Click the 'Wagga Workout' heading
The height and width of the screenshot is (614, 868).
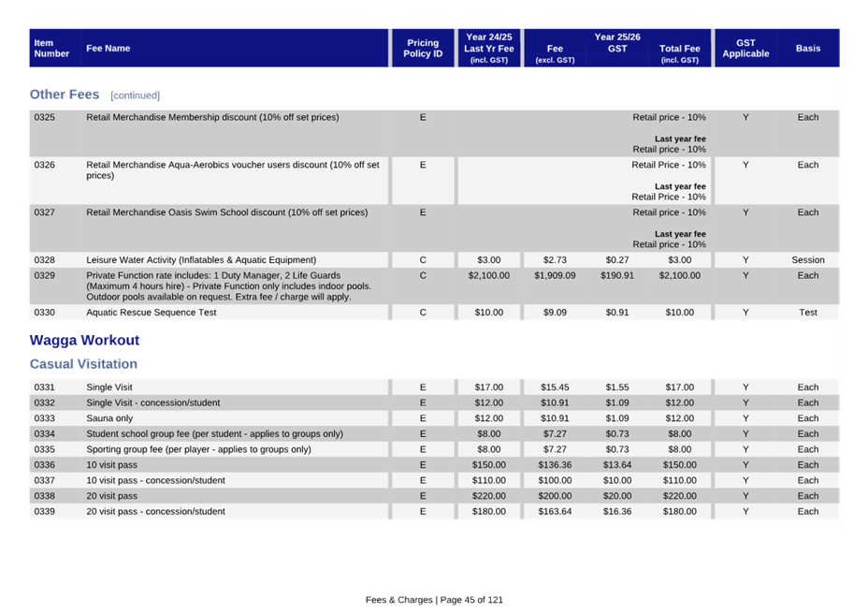[x=84, y=341]
